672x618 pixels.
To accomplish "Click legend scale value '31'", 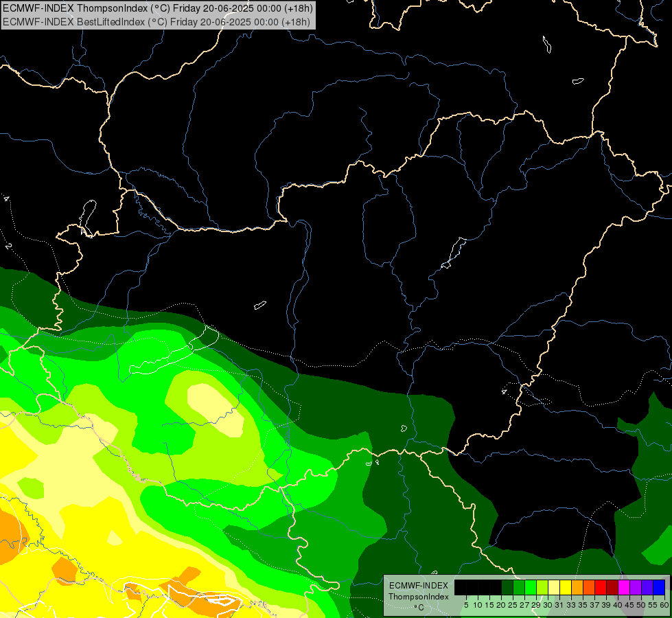I will click(x=559, y=605).
